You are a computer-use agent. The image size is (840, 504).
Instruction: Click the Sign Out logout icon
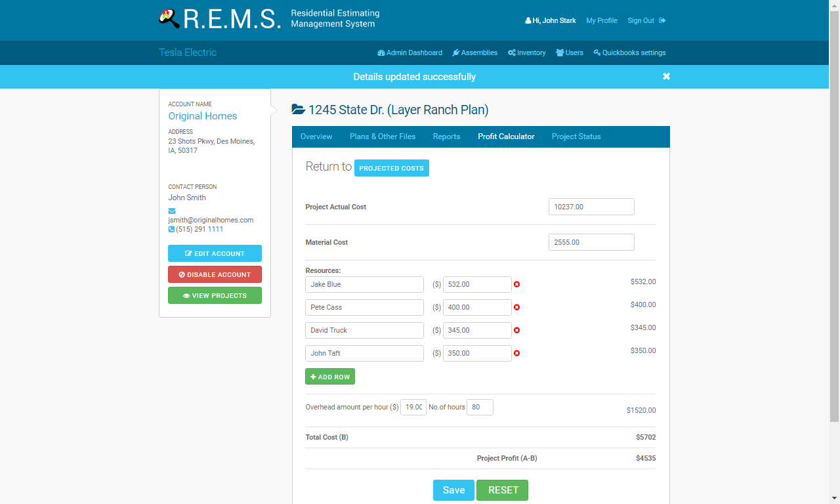point(662,20)
